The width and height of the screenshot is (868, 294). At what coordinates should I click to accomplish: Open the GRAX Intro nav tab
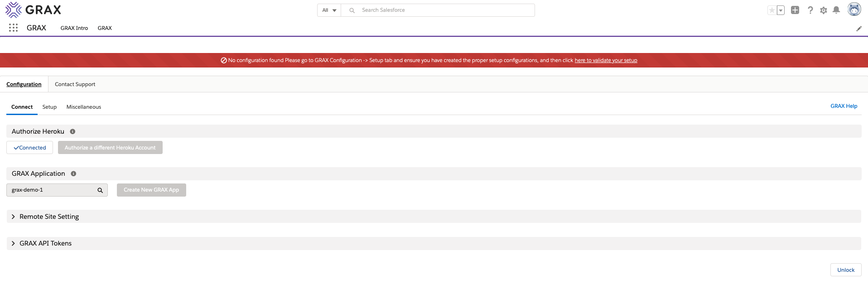[74, 28]
